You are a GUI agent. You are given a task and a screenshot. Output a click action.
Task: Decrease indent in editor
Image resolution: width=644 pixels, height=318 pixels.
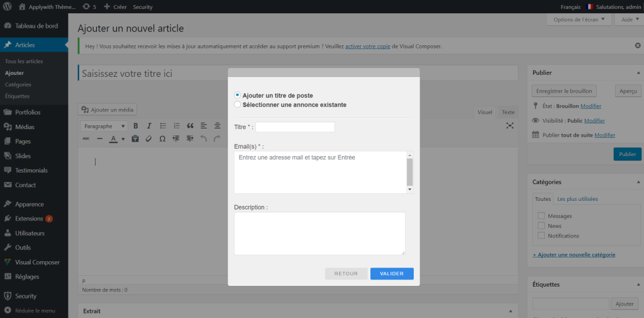[176, 139]
